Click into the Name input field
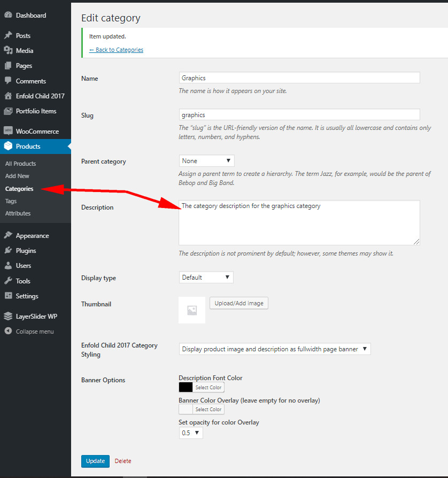This screenshot has width=448, height=478. pos(299,78)
